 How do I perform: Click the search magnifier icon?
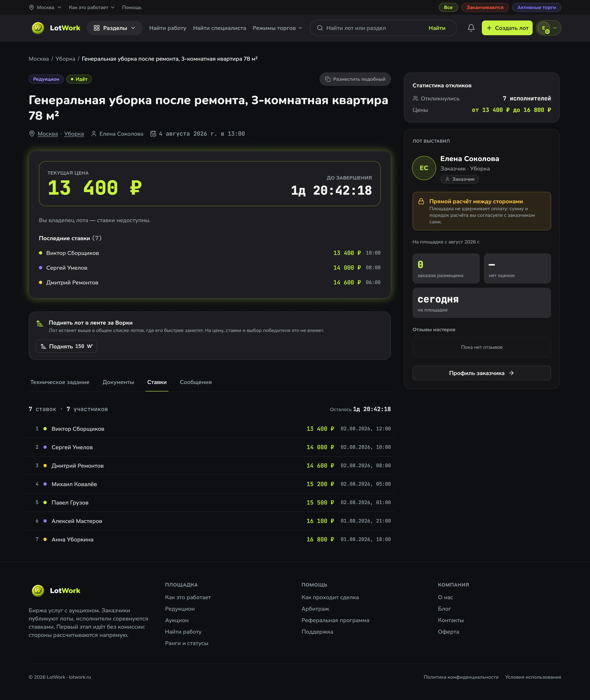point(320,28)
